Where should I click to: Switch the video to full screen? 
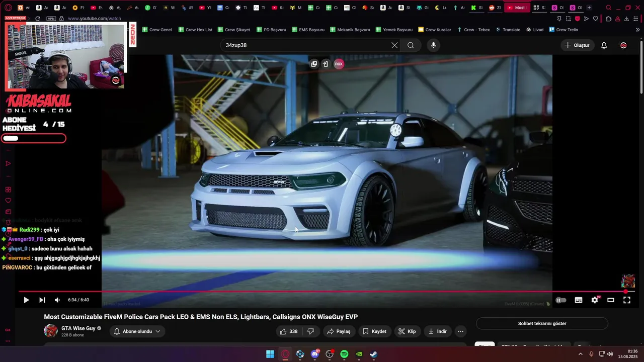[x=627, y=300]
